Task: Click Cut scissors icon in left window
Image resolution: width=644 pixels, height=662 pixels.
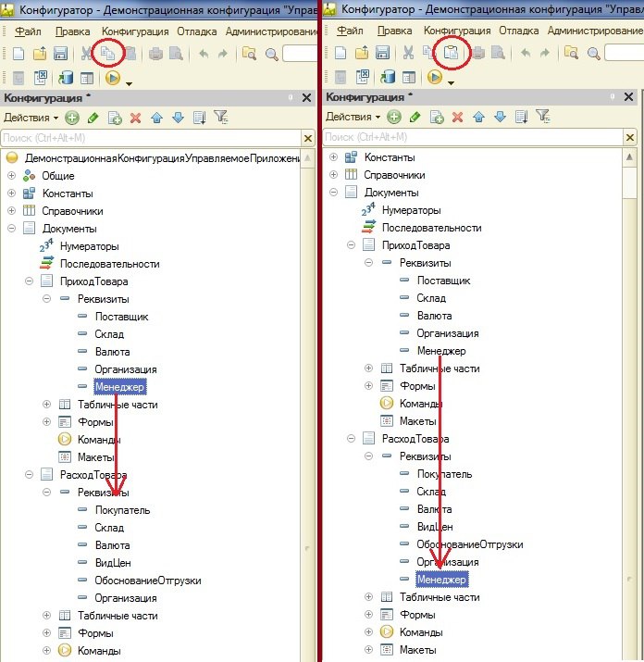Action: [x=86, y=54]
